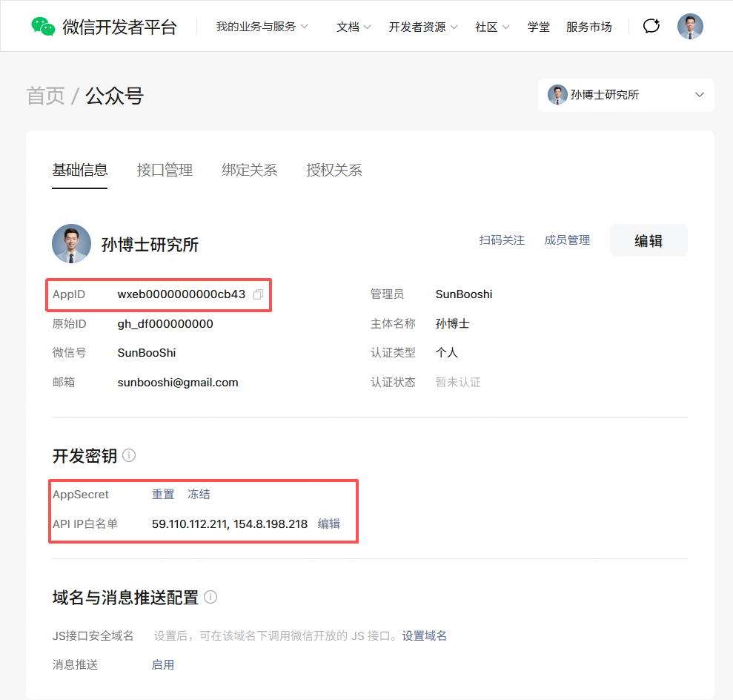Click 冻结 to freeze AppSecret
The height and width of the screenshot is (700, 733).
click(x=199, y=494)
